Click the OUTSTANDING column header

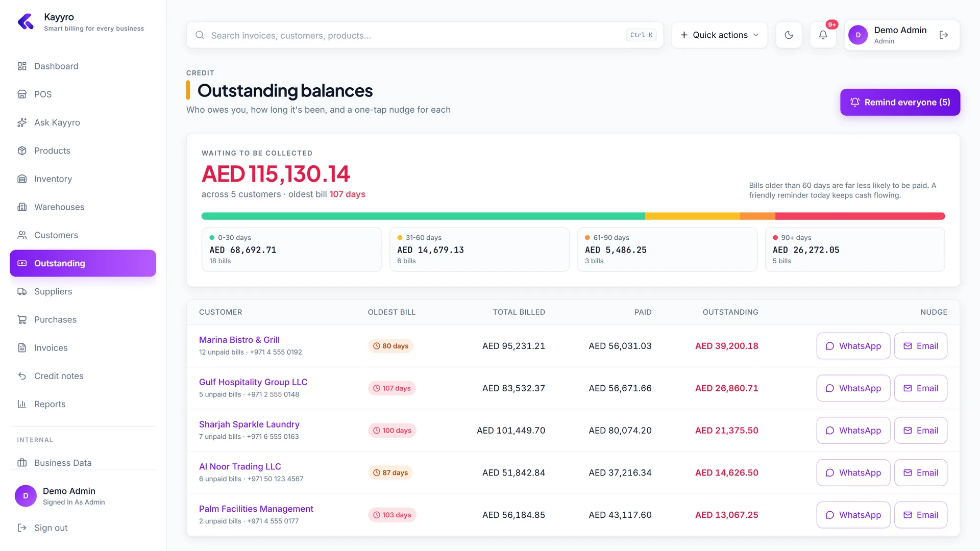point(730,312)
